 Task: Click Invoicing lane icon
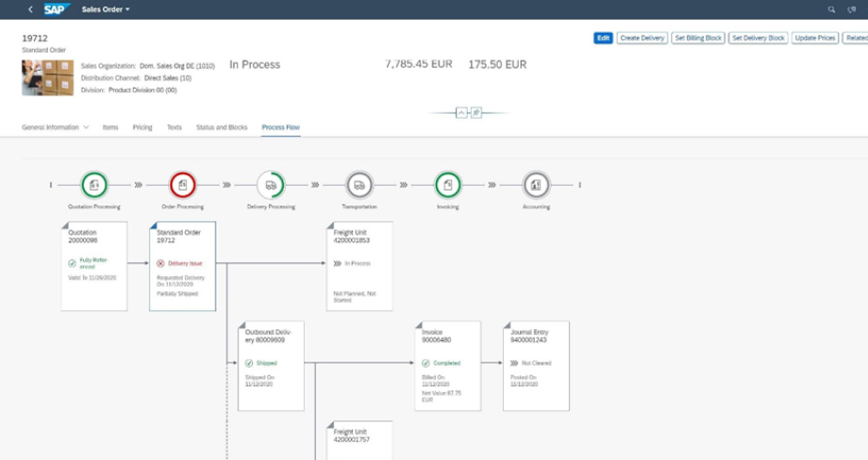tap(448, 185)
